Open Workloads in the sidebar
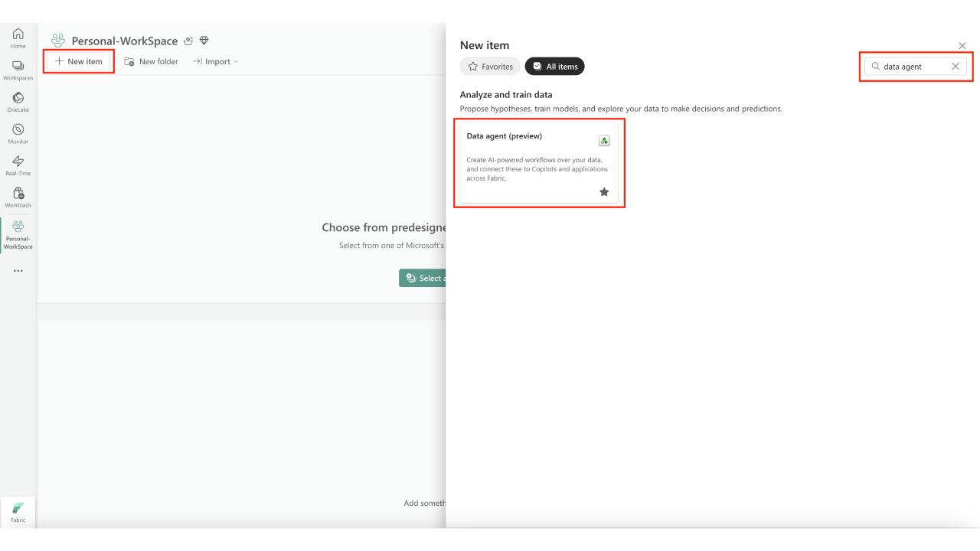Screen dimensions: 980x551 tap(18, 198)
